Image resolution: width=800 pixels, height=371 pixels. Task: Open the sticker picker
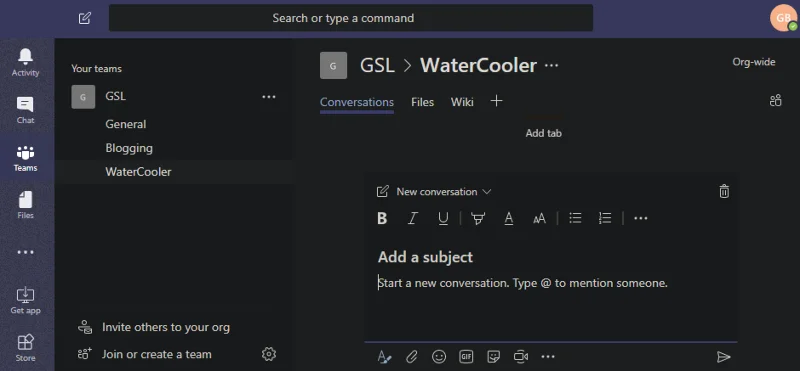493,357
